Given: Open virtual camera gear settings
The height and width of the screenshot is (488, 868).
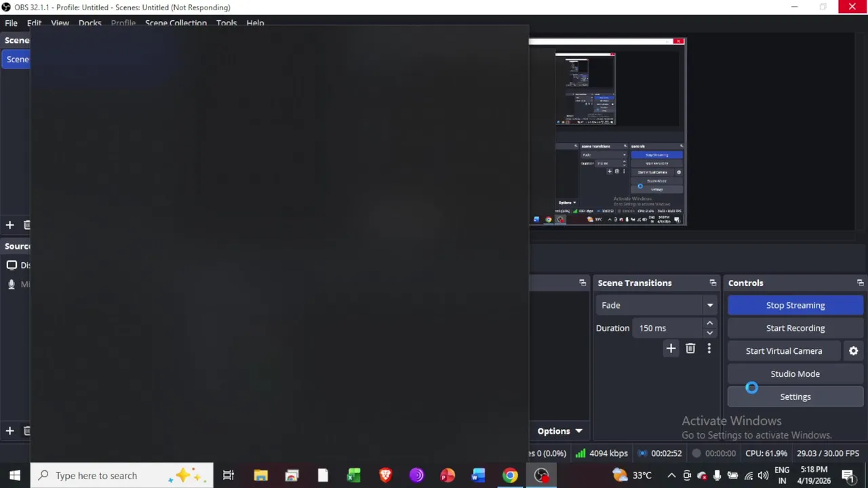Looking at the screenshot, I should click(x=854, y=351).
